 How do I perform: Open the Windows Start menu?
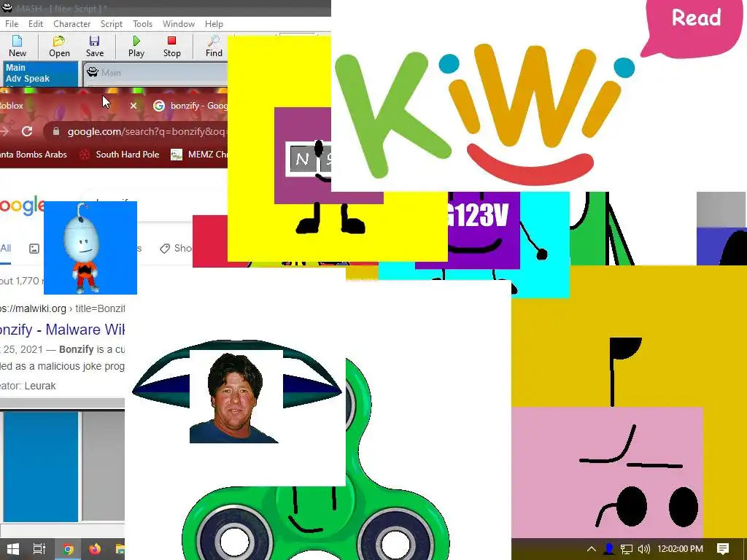coord(13,549)
